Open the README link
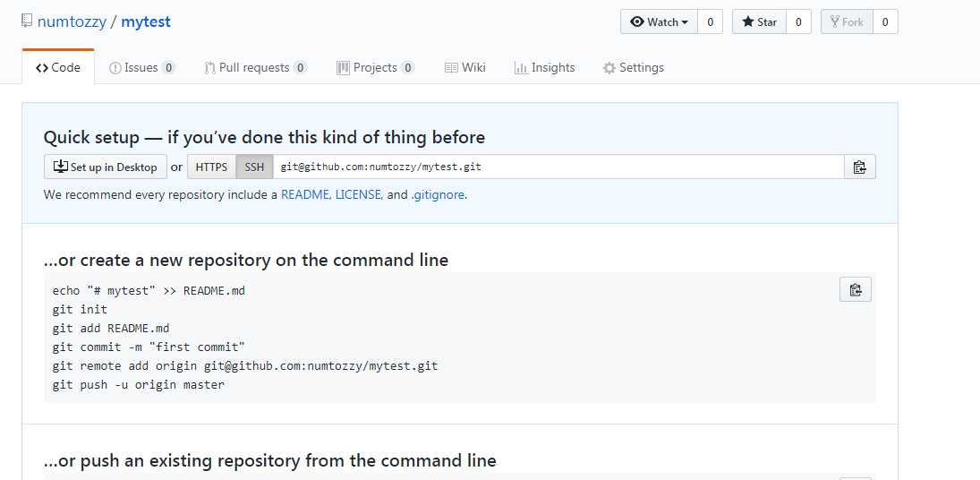The width and height of the screenshot is (980, 480). (x=305, y=194)
